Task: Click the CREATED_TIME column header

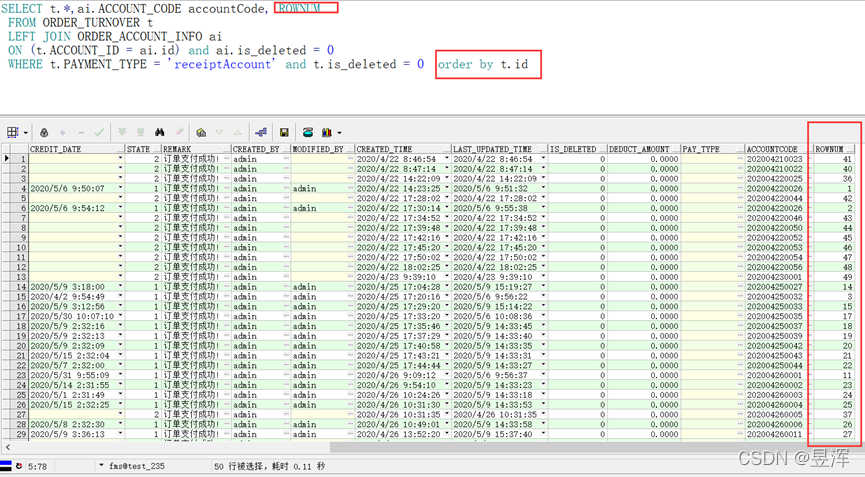Action: 403,149
